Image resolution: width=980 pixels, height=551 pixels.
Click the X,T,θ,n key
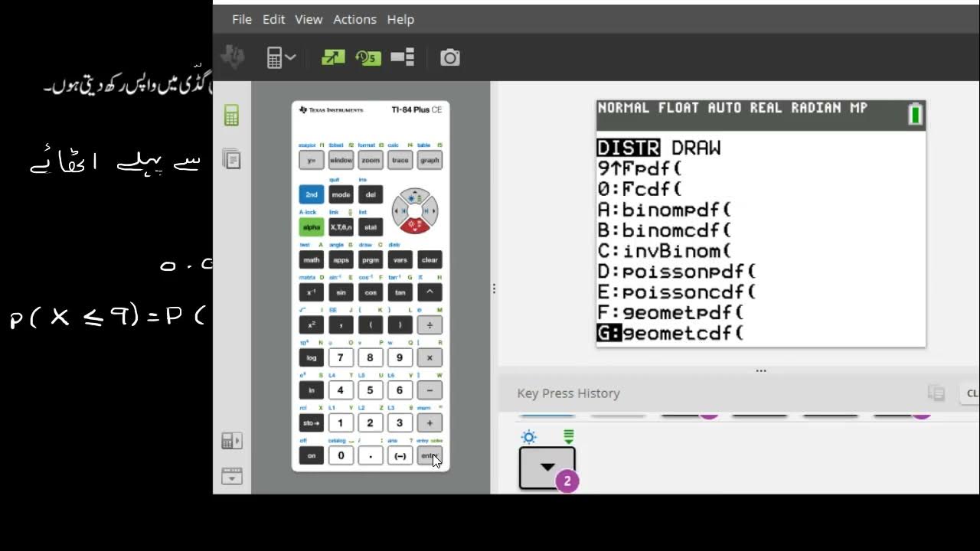pyautogui.click(x=341, y=227)
